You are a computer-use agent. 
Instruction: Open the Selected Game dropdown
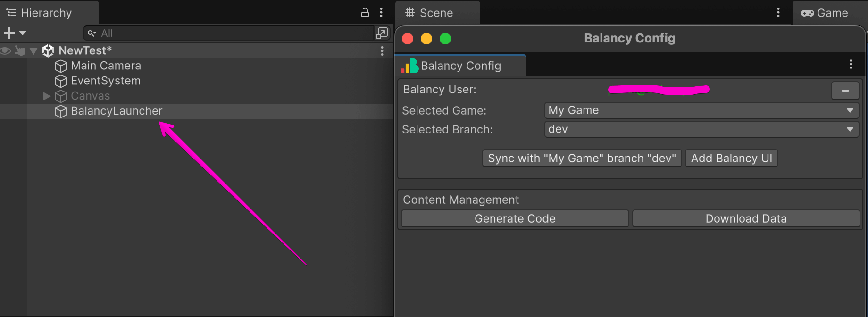[x=701, y=110]
